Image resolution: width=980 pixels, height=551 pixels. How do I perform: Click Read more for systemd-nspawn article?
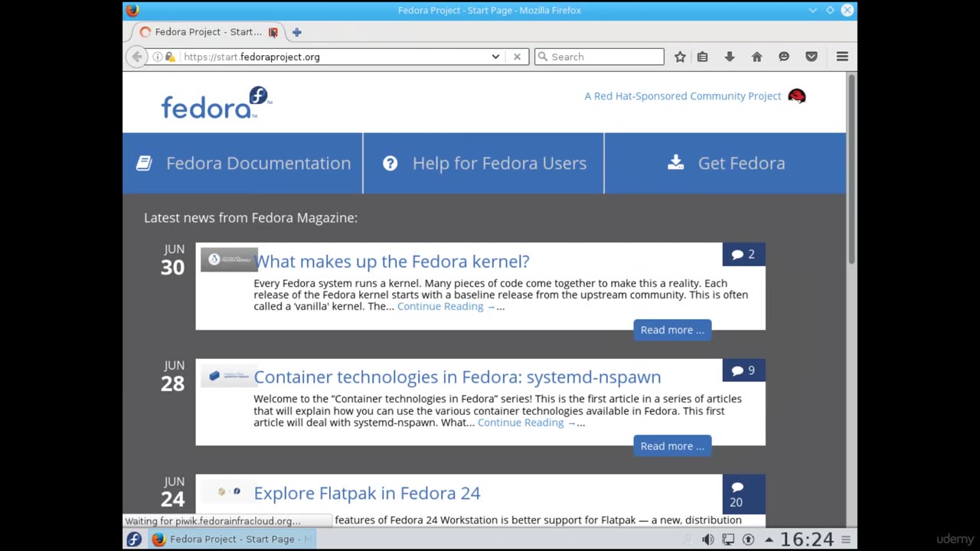672,446
